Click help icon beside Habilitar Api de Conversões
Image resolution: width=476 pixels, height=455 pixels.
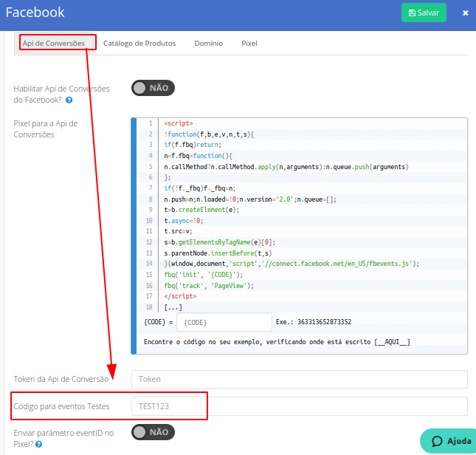tap(69, 100)
